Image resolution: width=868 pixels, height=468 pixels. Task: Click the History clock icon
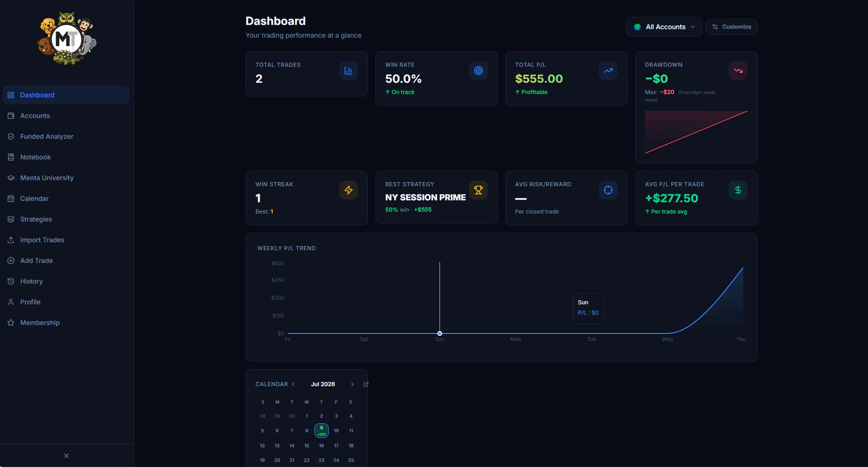click(x=11, y=281)
